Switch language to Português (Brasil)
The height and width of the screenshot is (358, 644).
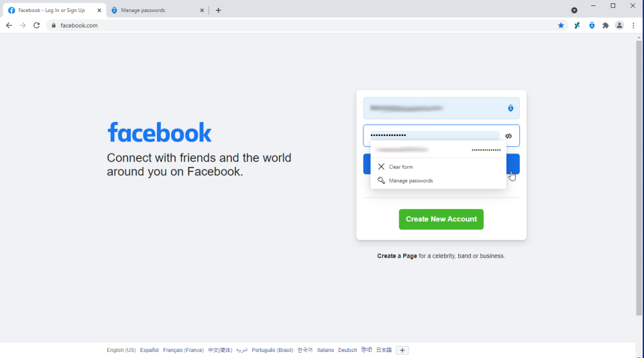(x=272, y=350)
